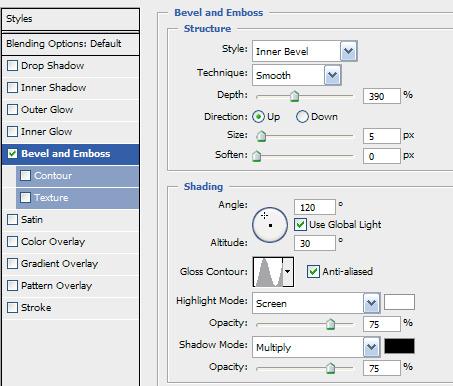
Task: Toggle the Anti-aliased checkbox
Action: click(x=313, y=272)
